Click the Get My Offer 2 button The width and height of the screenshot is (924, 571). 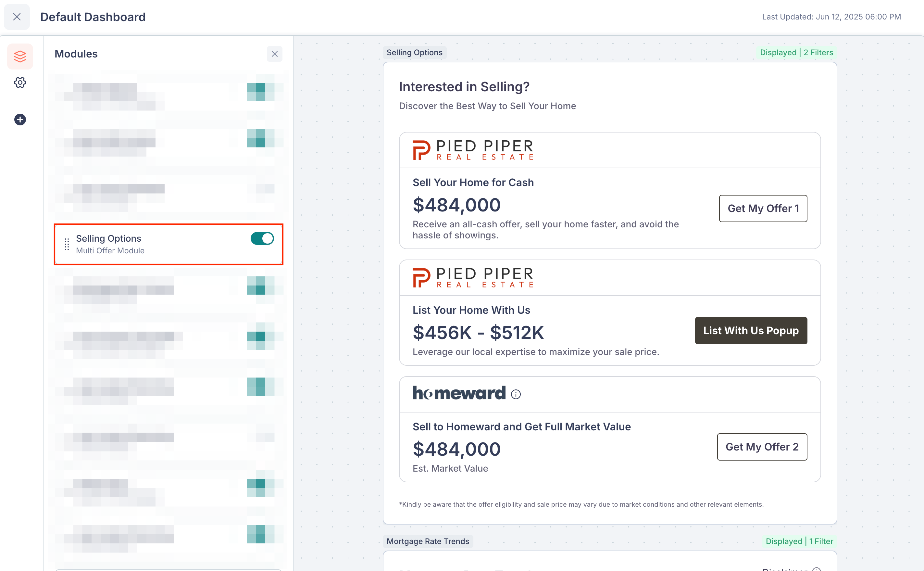tap(762, 447)
